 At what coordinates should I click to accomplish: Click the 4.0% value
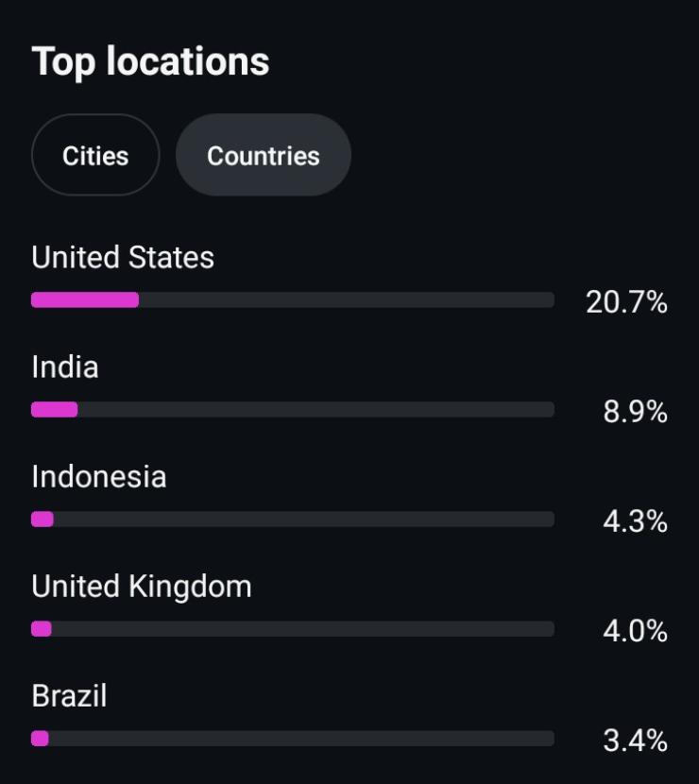pyautogui.click(x=635, y=631)
